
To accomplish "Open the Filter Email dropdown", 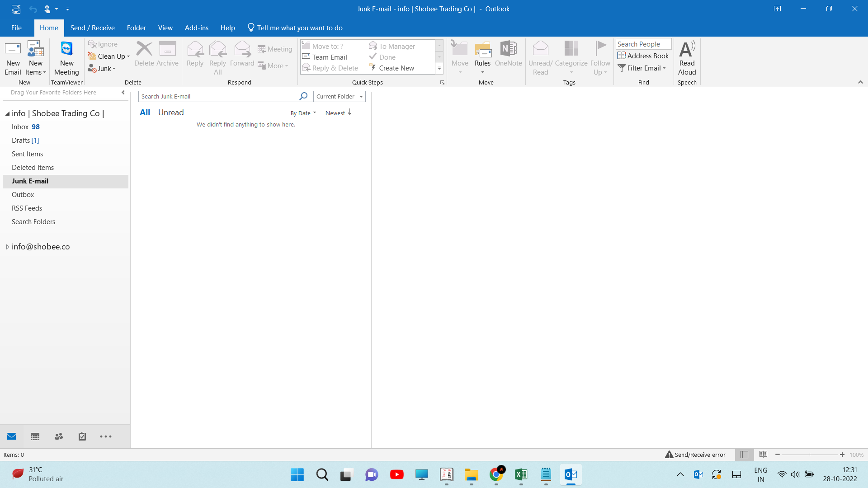I will [642, 68].
